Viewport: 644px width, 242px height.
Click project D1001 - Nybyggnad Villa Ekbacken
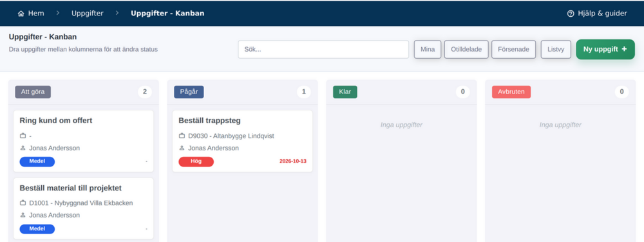(x=81, y=203)
